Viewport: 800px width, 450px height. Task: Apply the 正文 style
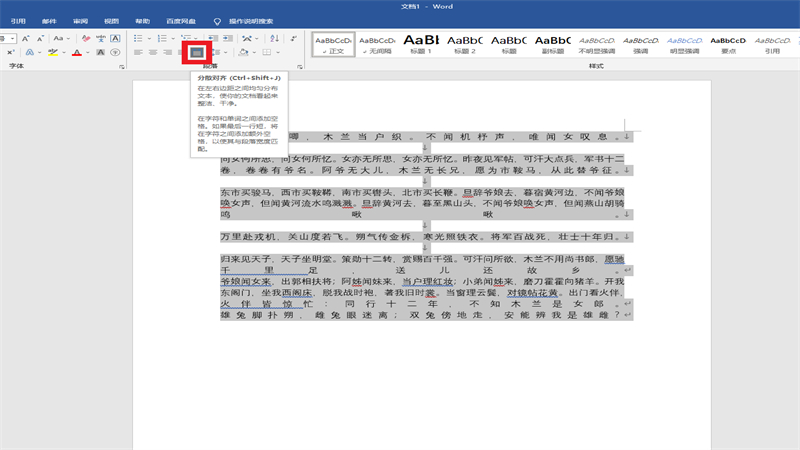(x=334, y=44)
